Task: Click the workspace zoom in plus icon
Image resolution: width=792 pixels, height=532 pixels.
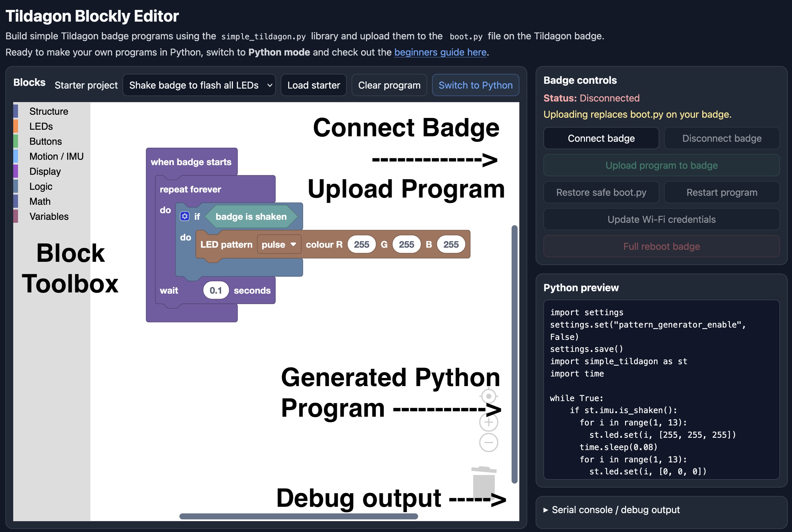Action: [488, 422]
